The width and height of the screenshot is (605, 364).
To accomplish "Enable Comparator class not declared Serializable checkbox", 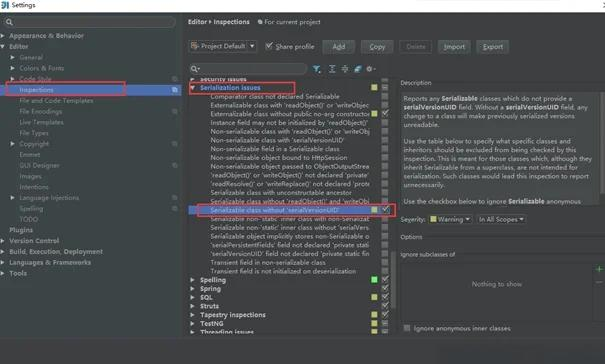I will tap(385, 96).
